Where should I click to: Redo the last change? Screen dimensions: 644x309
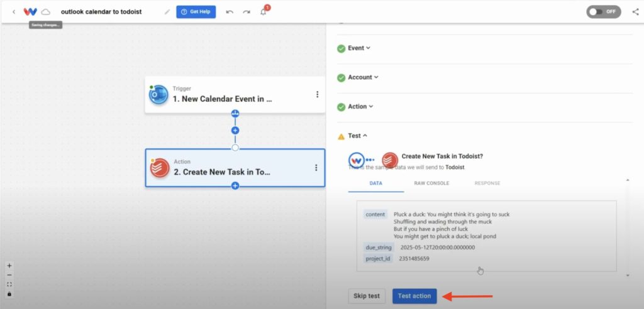point(247,12)
